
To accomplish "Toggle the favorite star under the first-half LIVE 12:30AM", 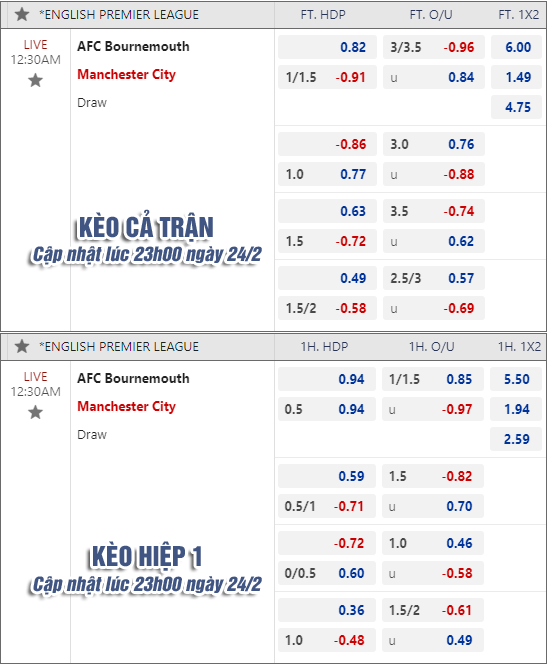I will tap(36, 412).
